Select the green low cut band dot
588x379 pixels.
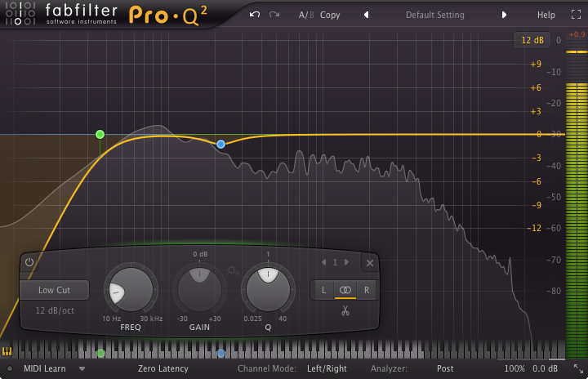coord(100,134)
